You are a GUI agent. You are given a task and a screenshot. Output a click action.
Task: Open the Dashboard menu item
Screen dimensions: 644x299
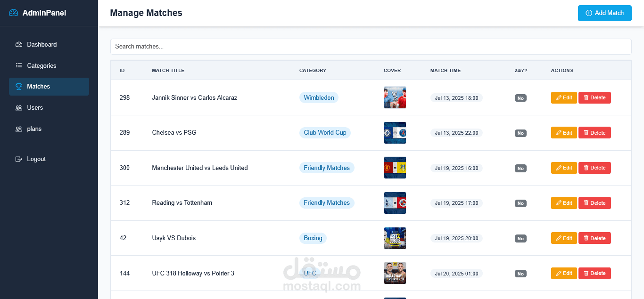point(49,44)
